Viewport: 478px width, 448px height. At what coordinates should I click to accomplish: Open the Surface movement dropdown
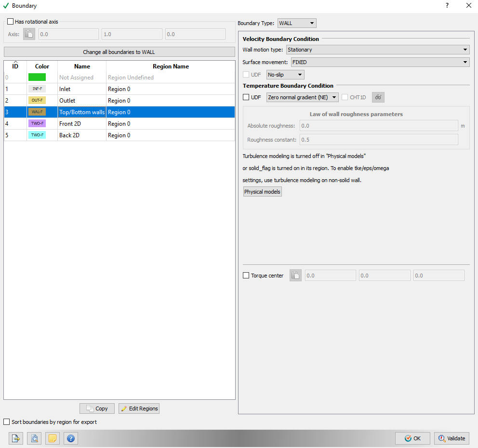coord(380,62)
